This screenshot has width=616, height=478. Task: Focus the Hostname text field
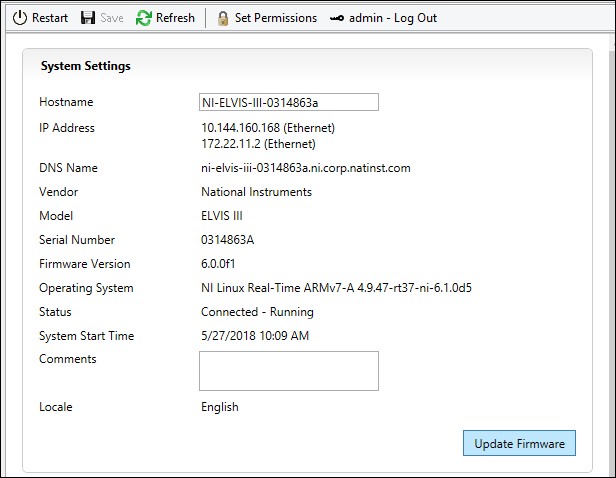coord(288,102)
